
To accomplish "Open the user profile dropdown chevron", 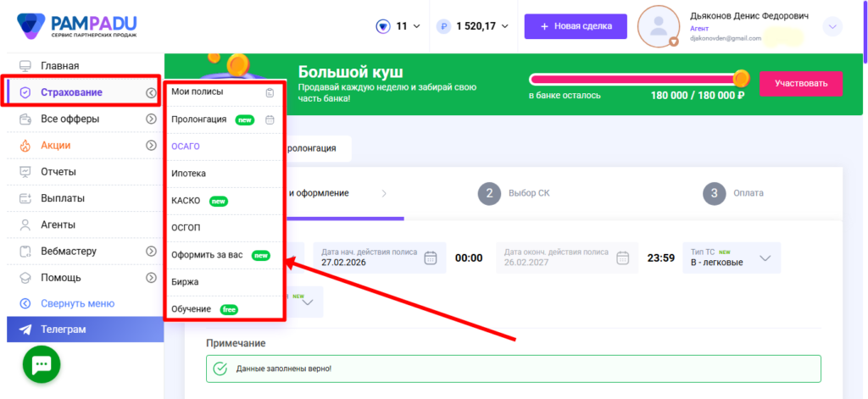I will coord(832,26).
